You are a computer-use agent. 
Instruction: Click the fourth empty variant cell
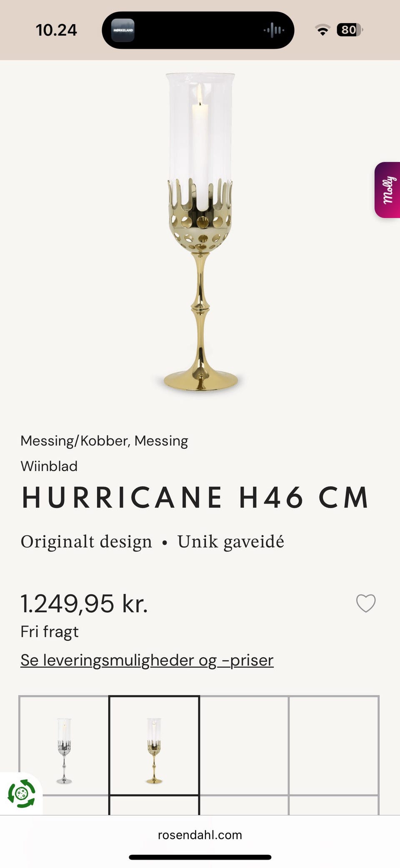[x=334, y=746]
